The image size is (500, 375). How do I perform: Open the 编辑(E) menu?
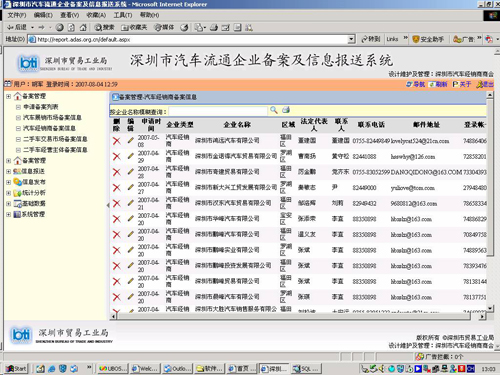click(43, 15)
